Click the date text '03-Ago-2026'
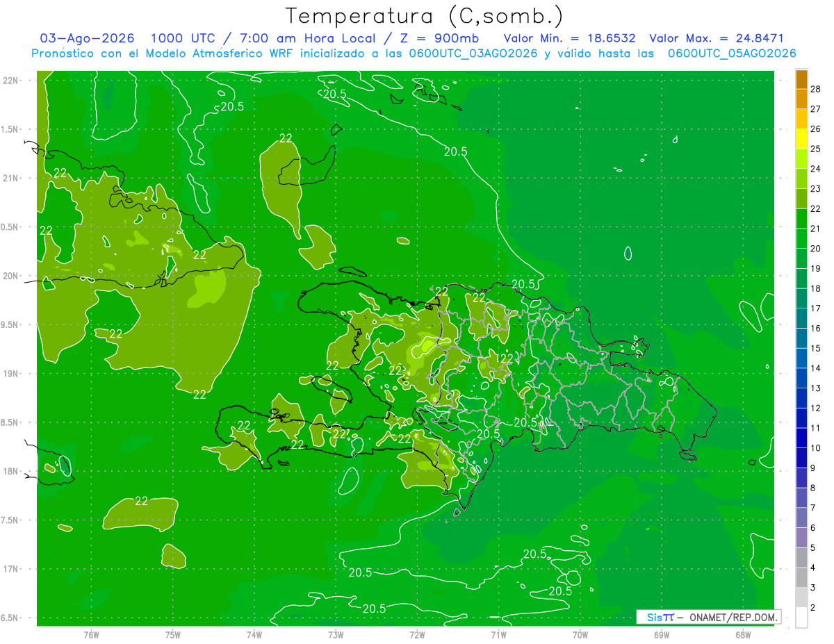The width and height of the screenshot is (834, 644). coord(88,38)
